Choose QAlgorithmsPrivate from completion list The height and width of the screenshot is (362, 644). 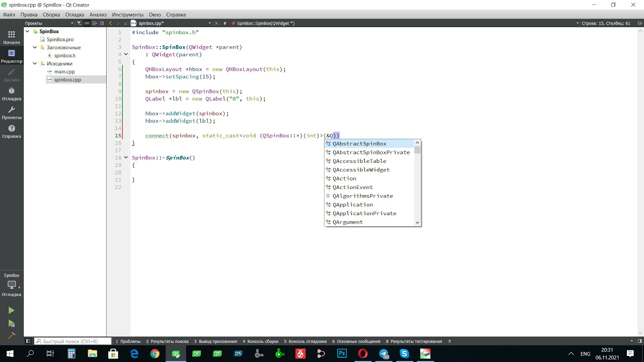[370, 196]
